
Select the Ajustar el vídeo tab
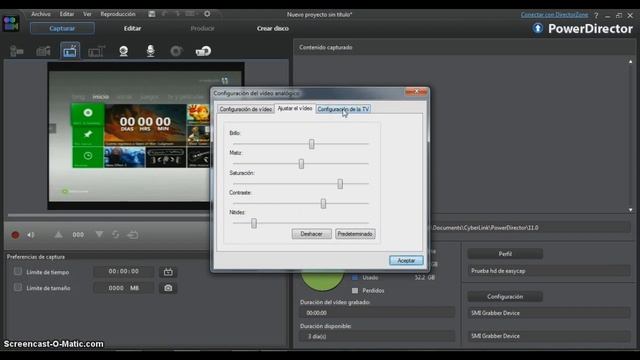coord(295,108)
